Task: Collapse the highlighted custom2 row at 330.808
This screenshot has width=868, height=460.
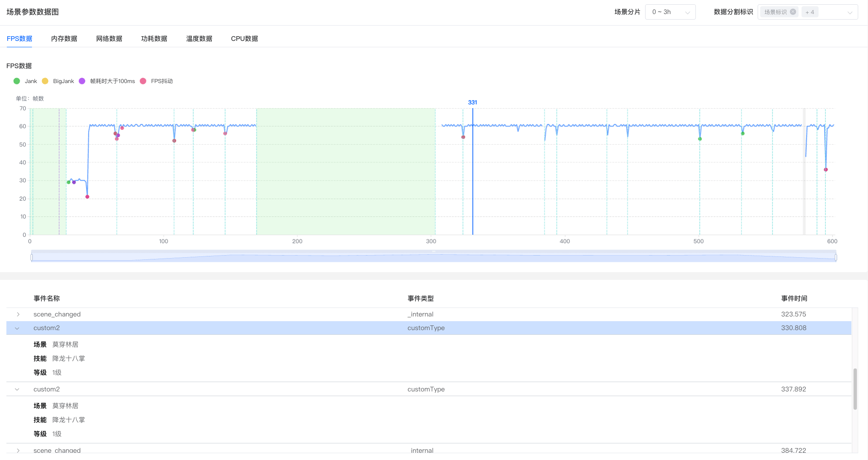Action: (17, 328)
